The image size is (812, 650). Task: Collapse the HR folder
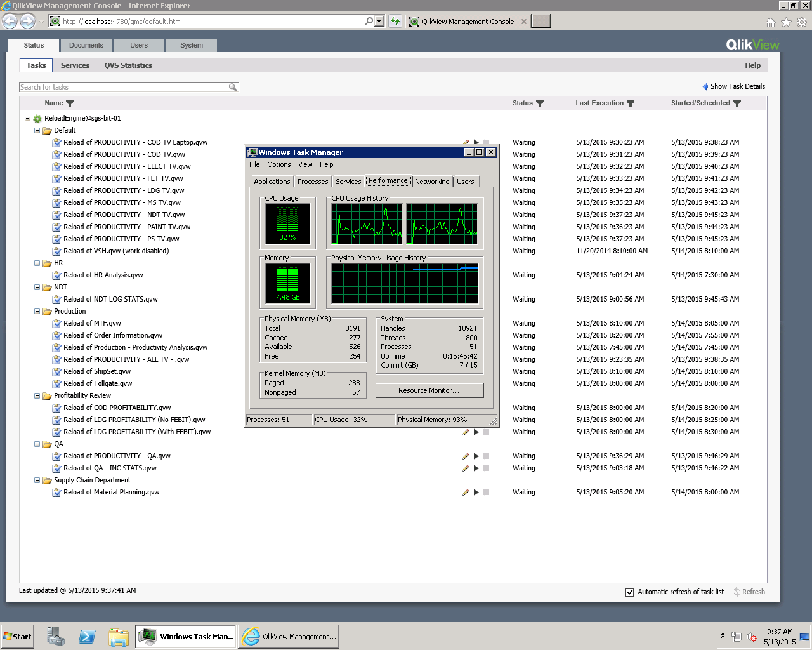[x=37, y=263]
